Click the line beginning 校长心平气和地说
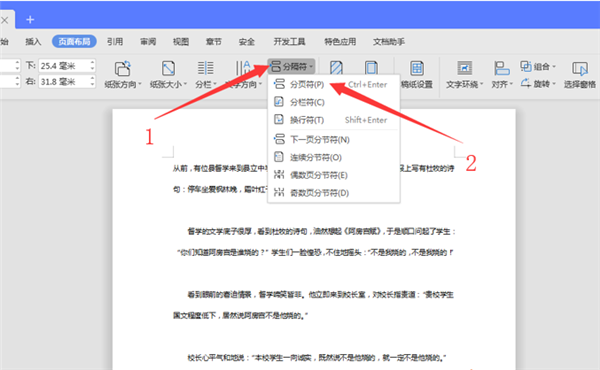Screen dimensions: 600x370 point(316,358)
